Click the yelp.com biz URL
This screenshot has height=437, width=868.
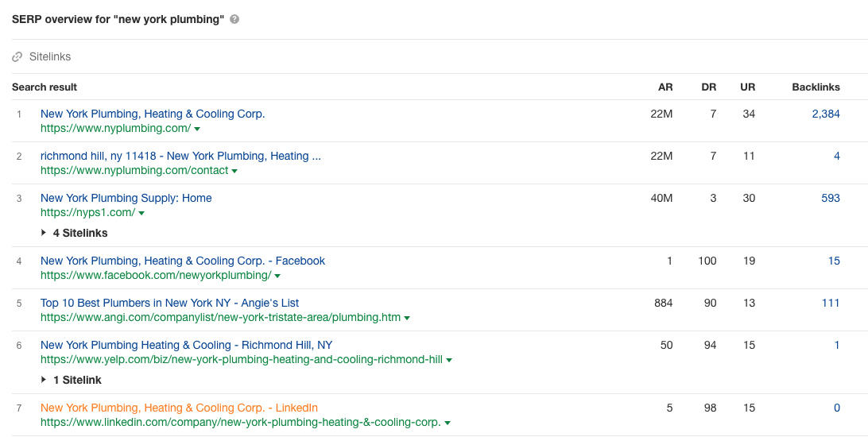pos(242,360)
